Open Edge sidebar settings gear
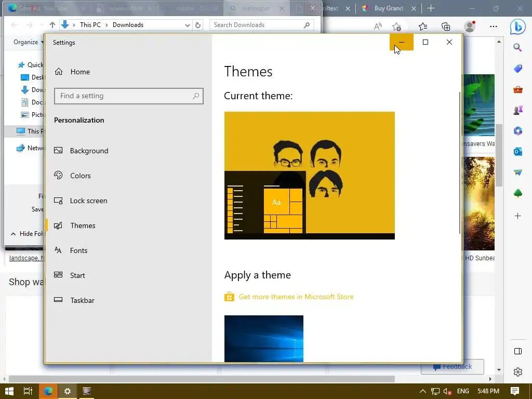 518,372
